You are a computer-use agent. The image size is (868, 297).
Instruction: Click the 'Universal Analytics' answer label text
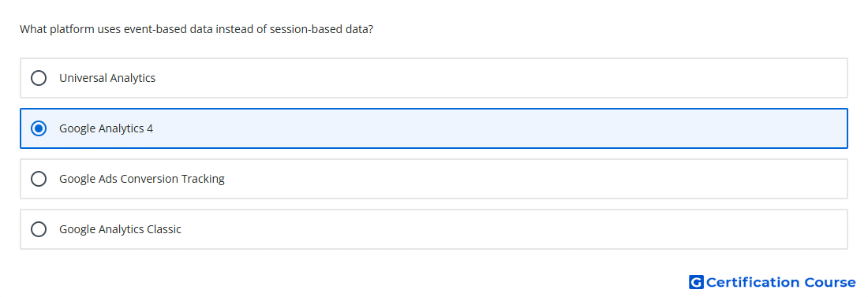coord(107,78)
